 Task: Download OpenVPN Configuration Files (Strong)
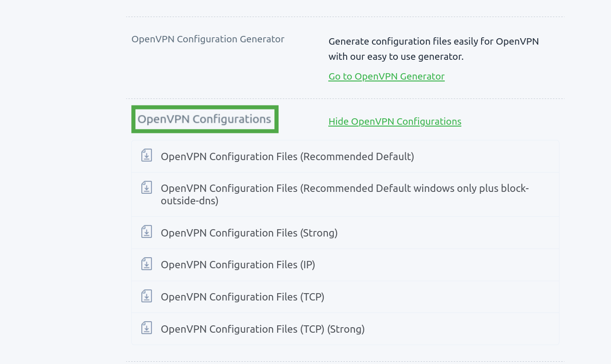pos(249,233)
